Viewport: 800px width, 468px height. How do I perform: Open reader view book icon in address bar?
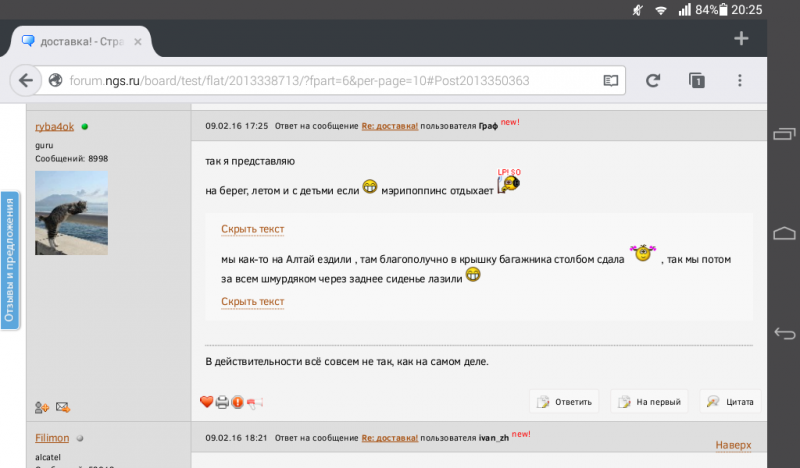tap(609, 80)
